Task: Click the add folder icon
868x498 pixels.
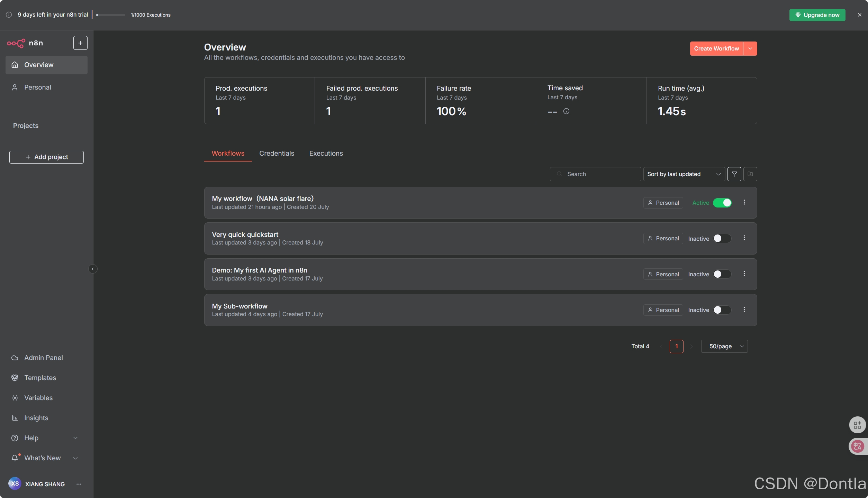Action: (x=750, y=174)
